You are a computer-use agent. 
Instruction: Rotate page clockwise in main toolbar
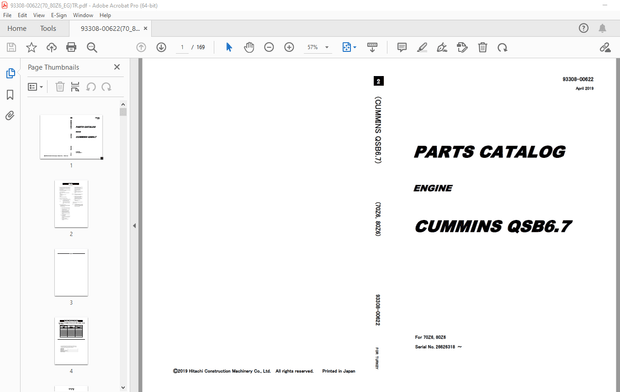[x=502, y=47]
